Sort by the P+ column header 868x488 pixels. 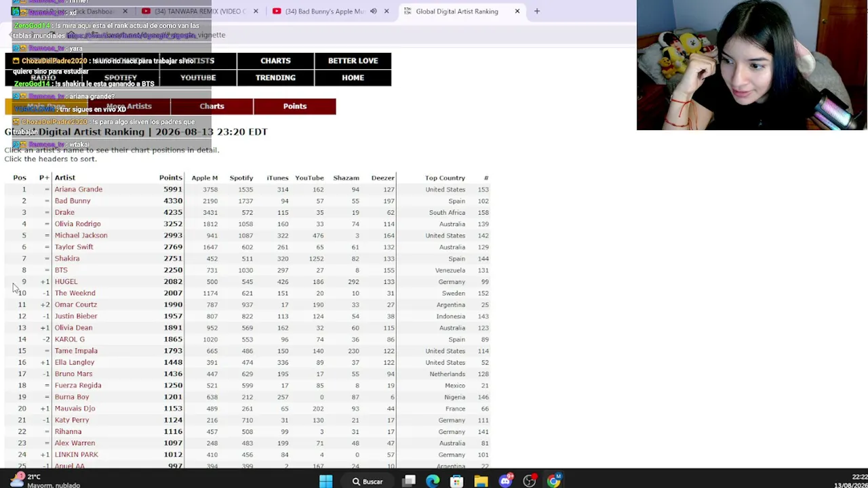(44, 178)
